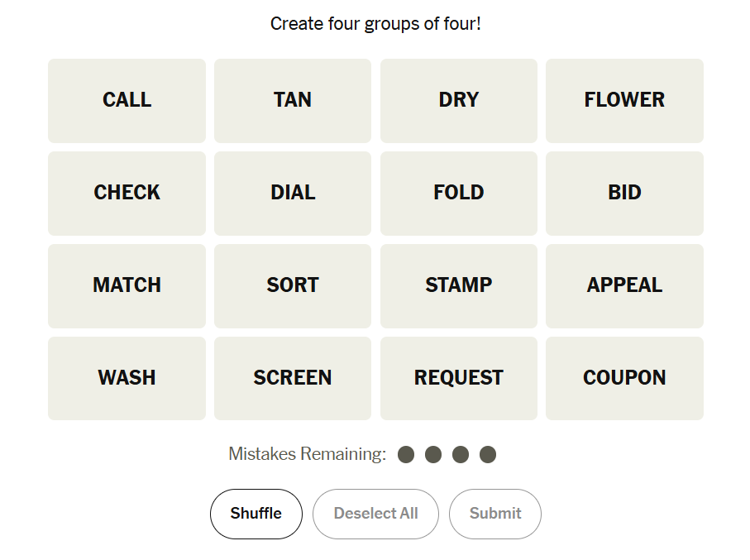Select the CALL word tile

coord(127,100)
